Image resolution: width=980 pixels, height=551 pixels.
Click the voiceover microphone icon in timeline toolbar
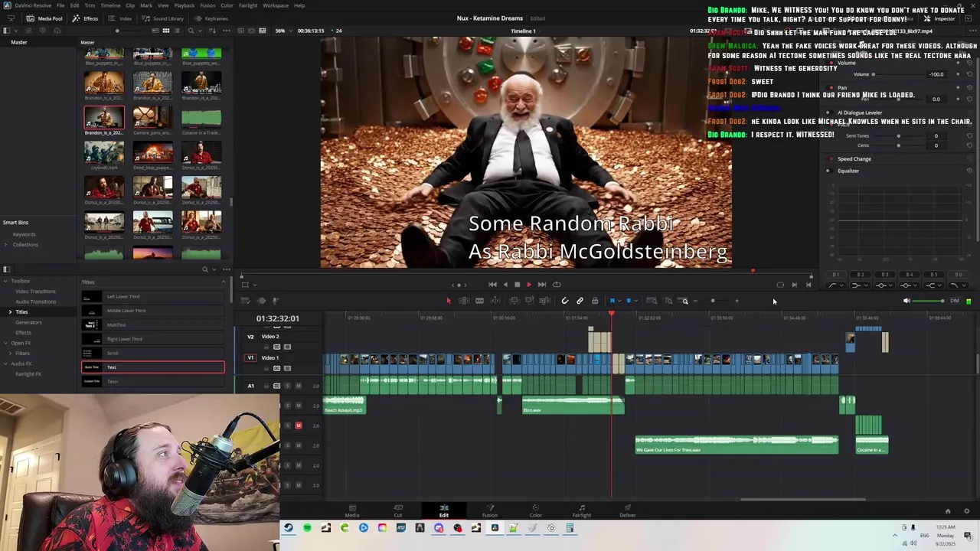click(276, 301)
